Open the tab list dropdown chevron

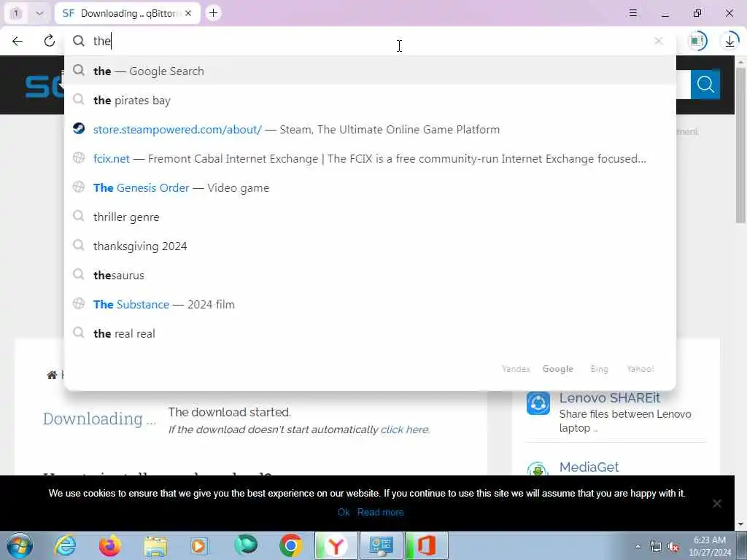pyautogui.click(x=39, y=13)
